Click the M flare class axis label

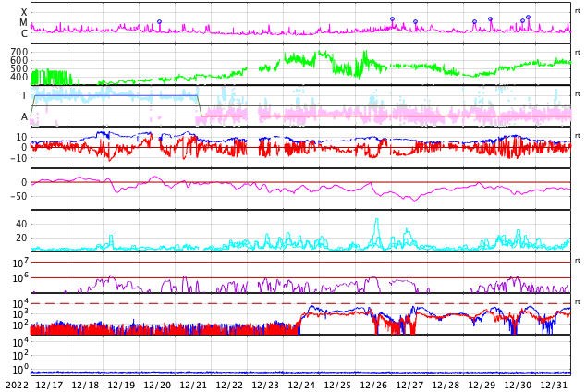pos(23,23)
